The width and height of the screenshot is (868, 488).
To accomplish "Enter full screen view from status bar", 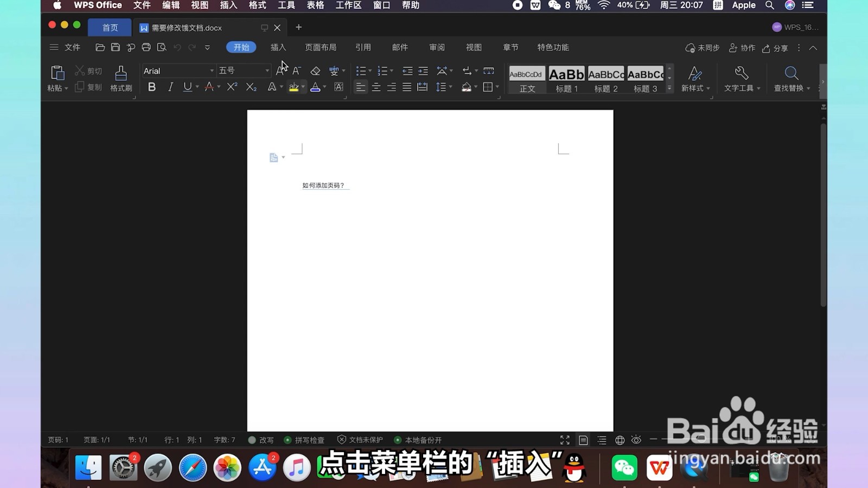I will point(565,440).
